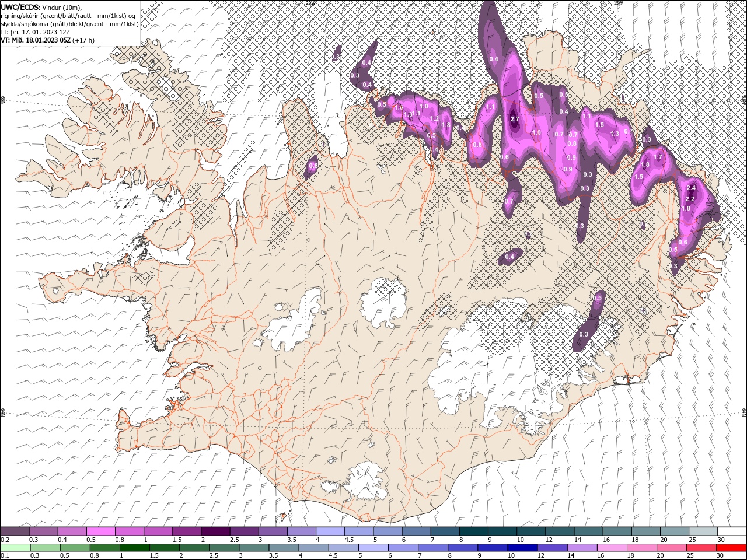747x560 pixels.
Task: Select the upper legend swatch labeled 0.8
Action: click(x=129, y=531)
